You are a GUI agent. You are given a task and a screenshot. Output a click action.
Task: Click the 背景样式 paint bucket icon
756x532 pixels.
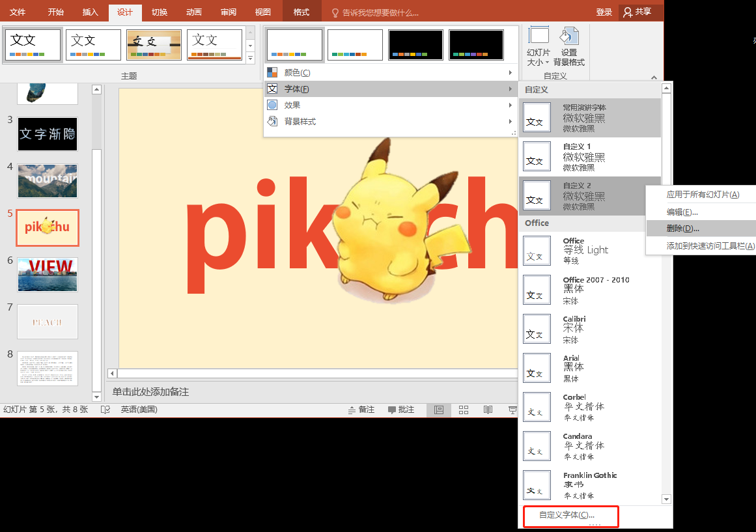[272, 122]
